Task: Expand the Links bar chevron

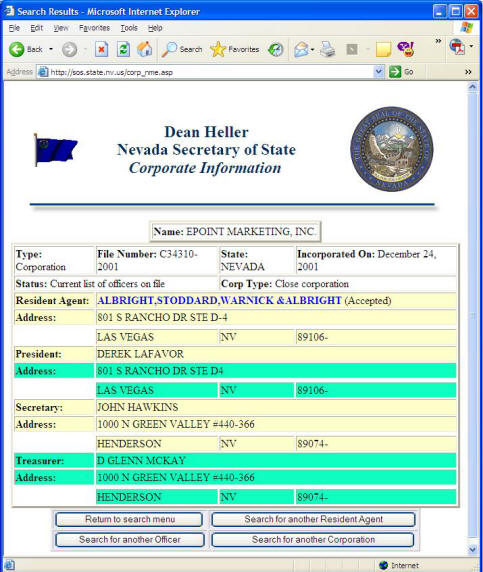Action: (x=468, y=72)
